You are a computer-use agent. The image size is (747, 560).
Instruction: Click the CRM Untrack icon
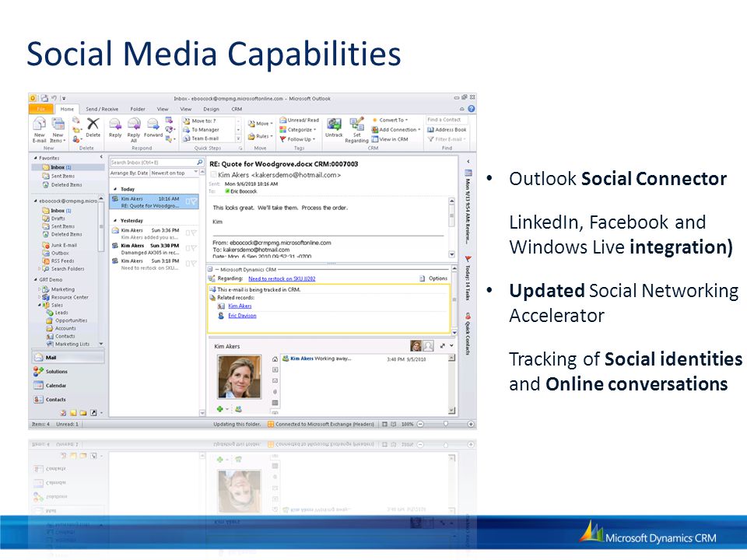pos(334,124)
